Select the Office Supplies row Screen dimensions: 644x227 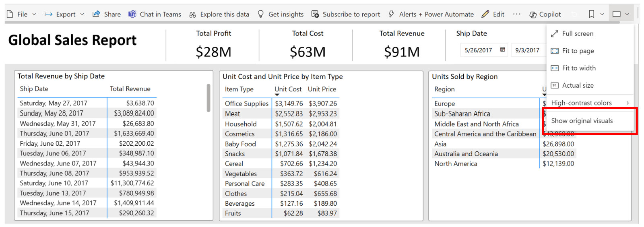click(281, 103)
